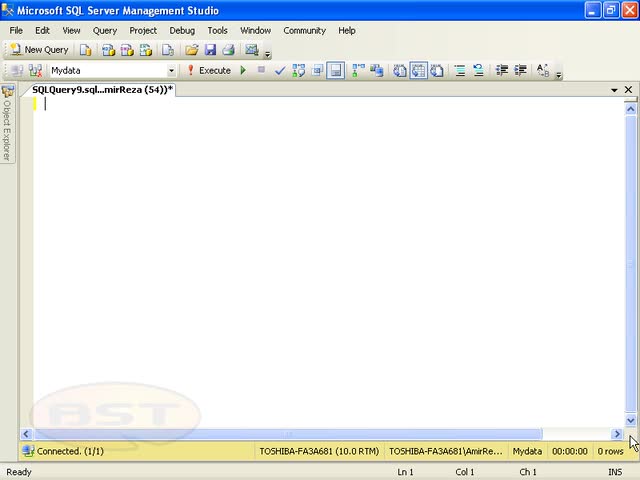
Task: Click the TOSHIBA-FA3A681\AmirRe... login status
Action: [x=446, y=451]
